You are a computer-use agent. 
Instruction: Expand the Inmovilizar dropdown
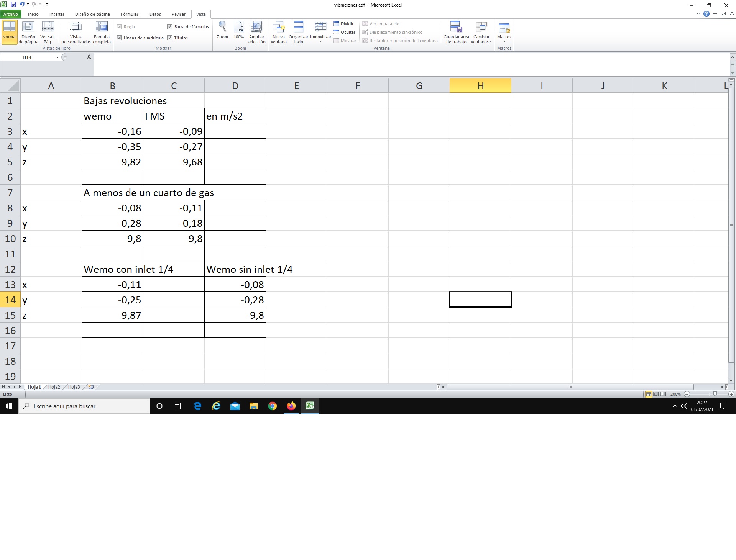point(320,41)
